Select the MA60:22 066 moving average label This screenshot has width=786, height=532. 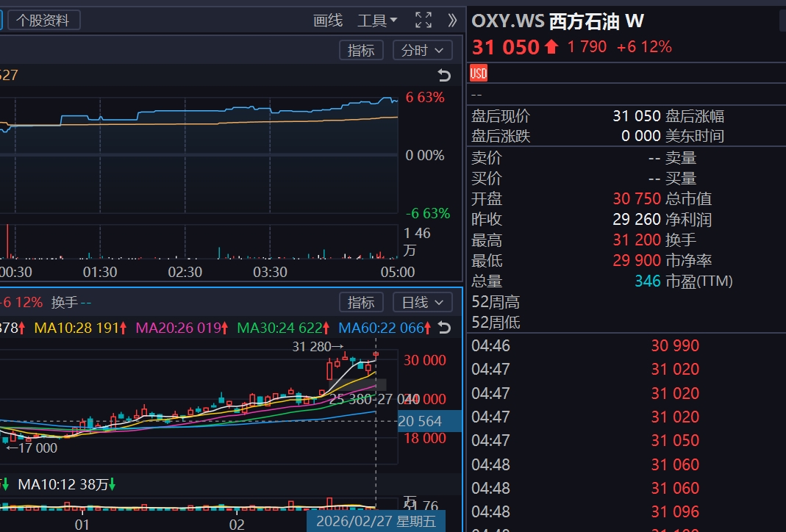pyautogui.click(x=385, y=328)
